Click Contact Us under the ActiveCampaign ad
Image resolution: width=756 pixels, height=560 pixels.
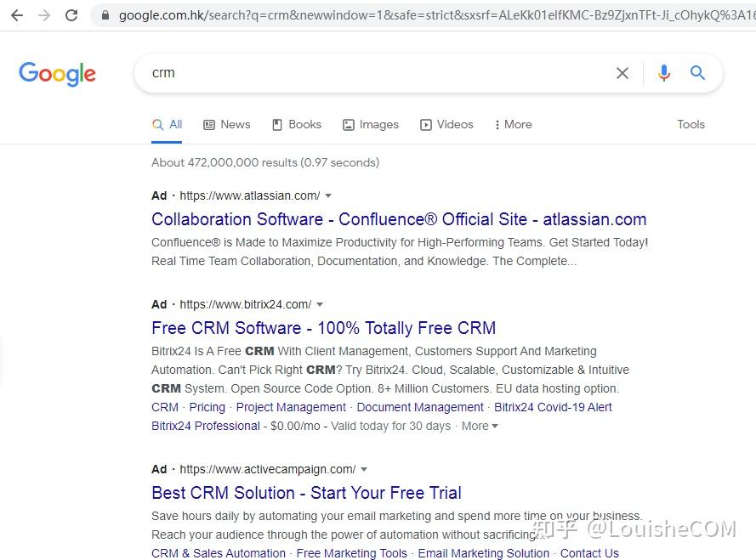pyautogui.click(x=589, y=553)
